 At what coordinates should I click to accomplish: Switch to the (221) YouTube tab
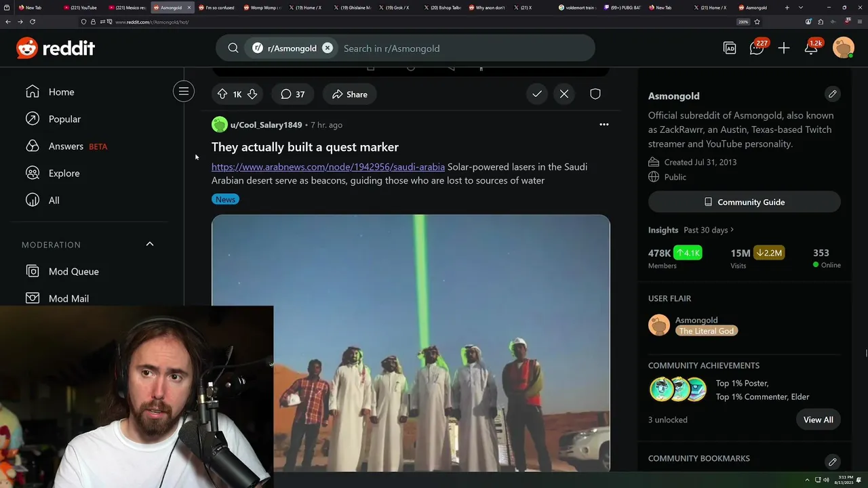point(80,7)
